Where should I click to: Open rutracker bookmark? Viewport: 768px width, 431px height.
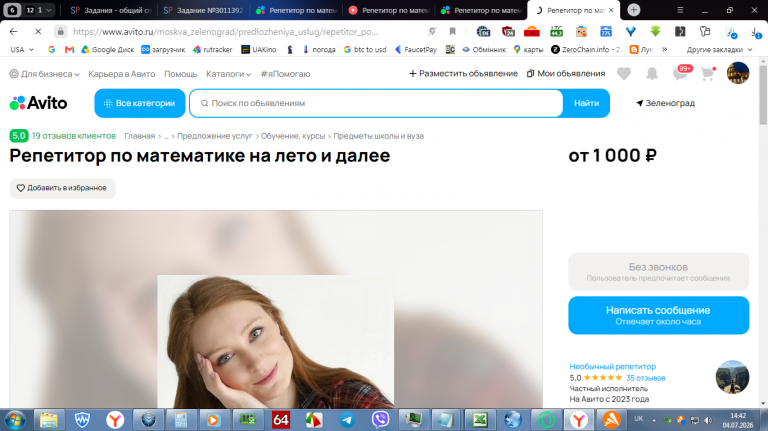tap(213, 49)
